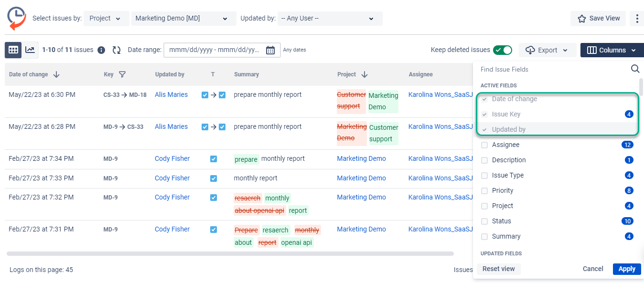Click the horizontal table scrollbar
This screenshot has height=283, width=644.
click(x=230, y=254)
